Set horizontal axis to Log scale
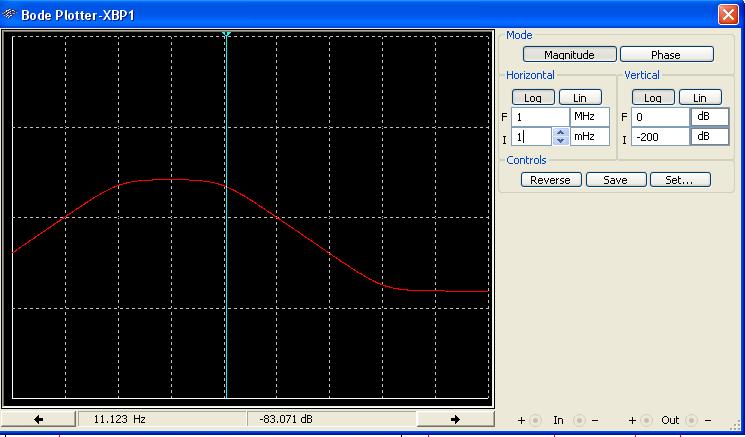 (x=533, y=97)
